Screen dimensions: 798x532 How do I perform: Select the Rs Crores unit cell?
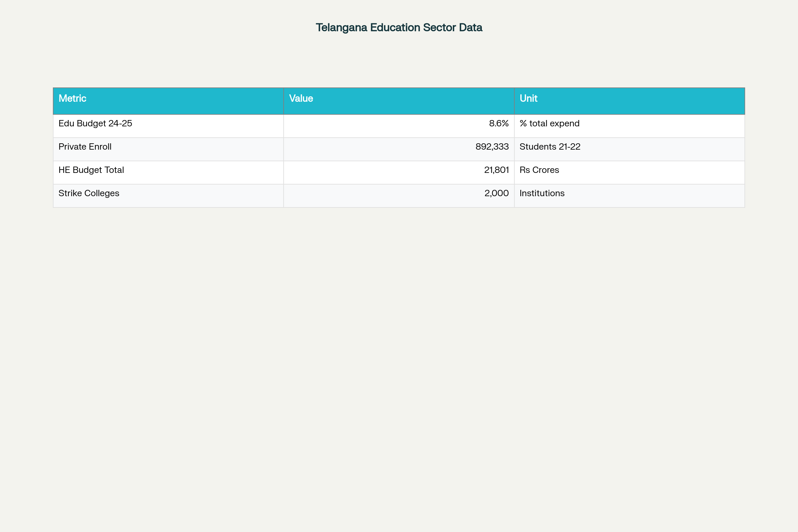click(539, 170)
